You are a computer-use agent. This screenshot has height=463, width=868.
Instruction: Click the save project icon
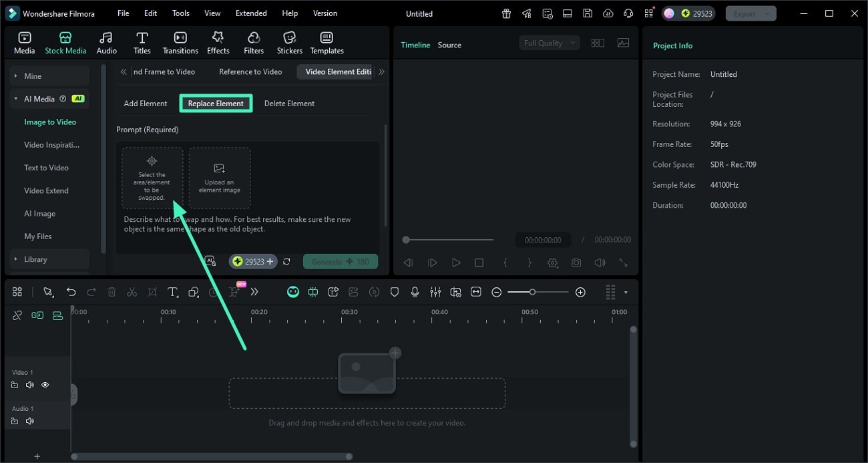point(587,13)
